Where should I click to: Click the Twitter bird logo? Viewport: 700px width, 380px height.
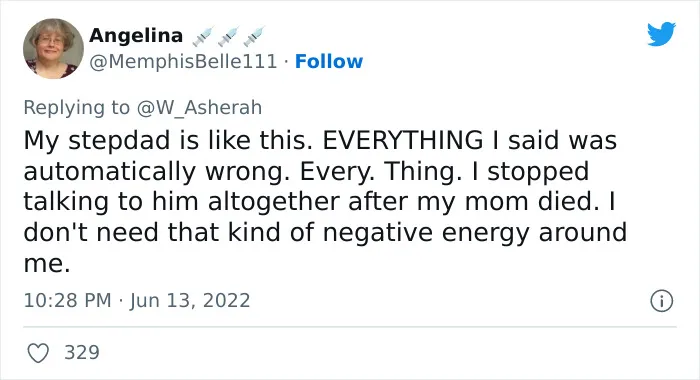pyautogui.click(x=661, y=34)
